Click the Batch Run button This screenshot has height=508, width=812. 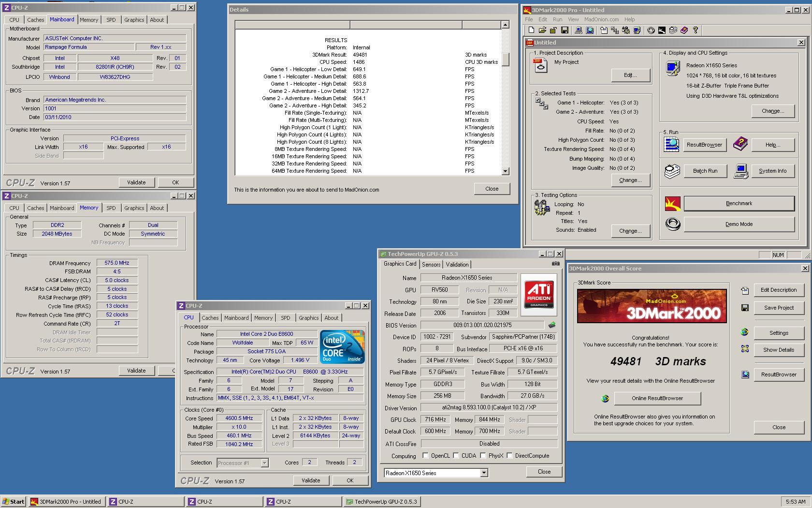pos(705,171)
